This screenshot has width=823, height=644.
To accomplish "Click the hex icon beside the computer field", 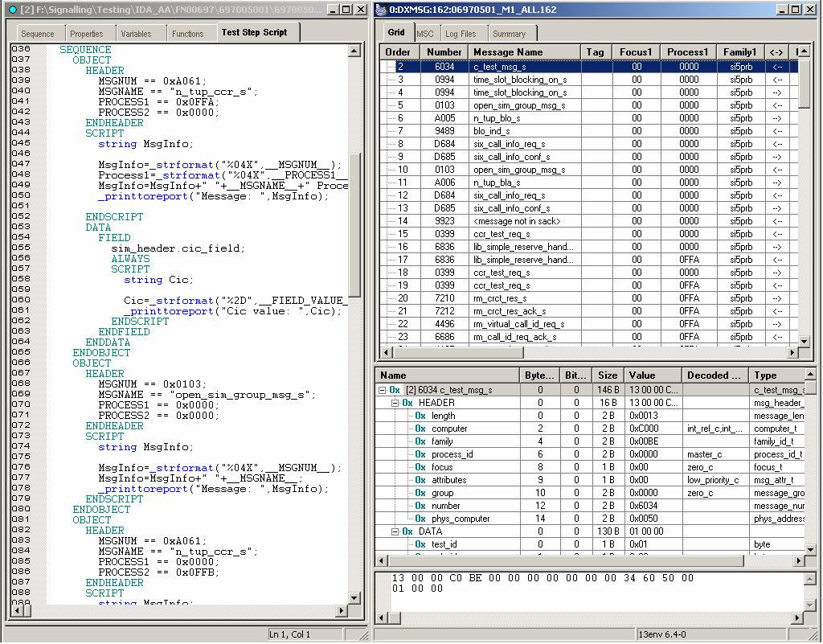I will click(420, 429).
